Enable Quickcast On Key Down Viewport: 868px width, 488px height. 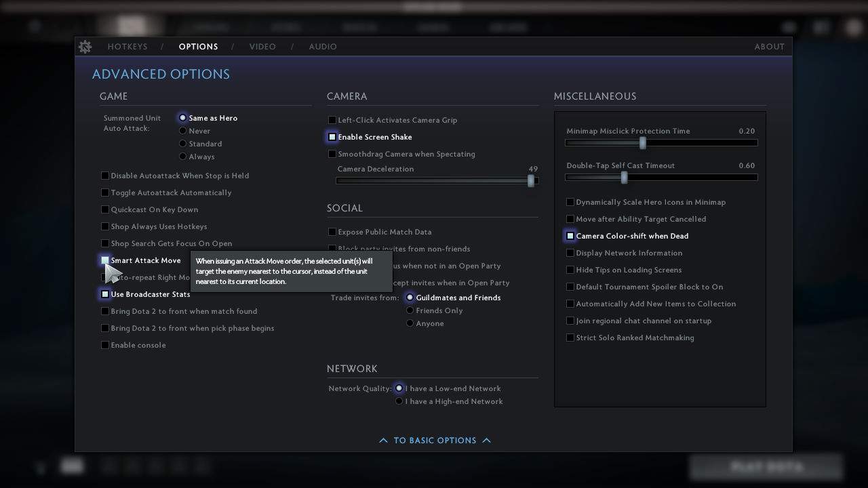(105, 209)
